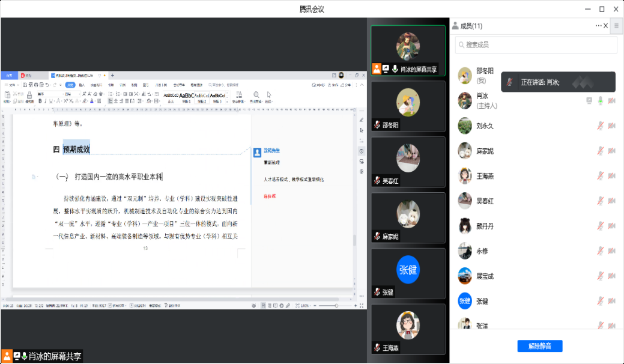Enter full screen from WPS status bar
Screen dimensions: 624x364
pos(362,306)
